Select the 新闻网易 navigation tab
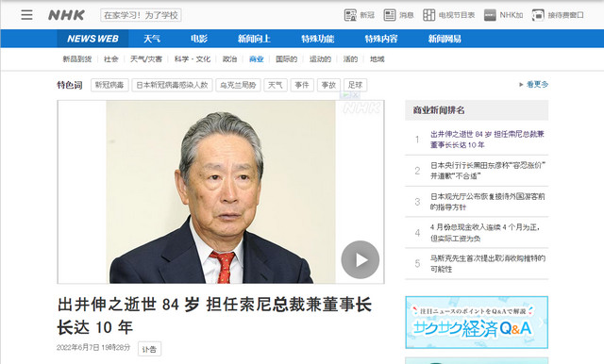Screen dimensions: 604x364 pos(445,39)
